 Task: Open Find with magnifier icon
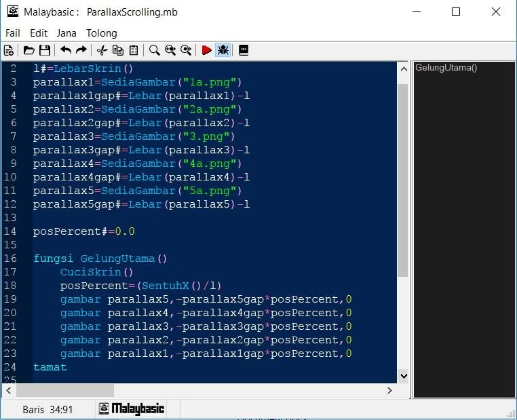click(x=154, y=50)
